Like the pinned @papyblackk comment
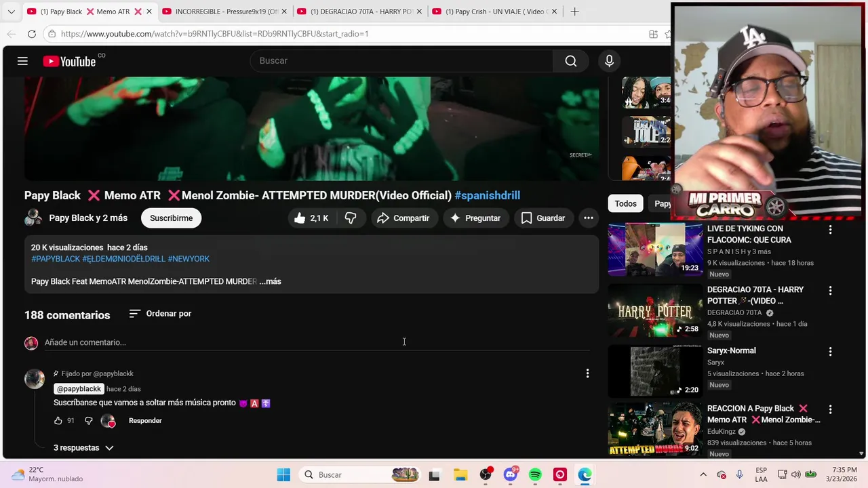 pos(58,421)
